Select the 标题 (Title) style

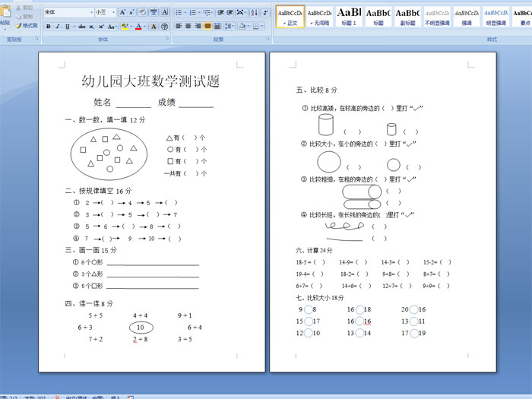378,17
